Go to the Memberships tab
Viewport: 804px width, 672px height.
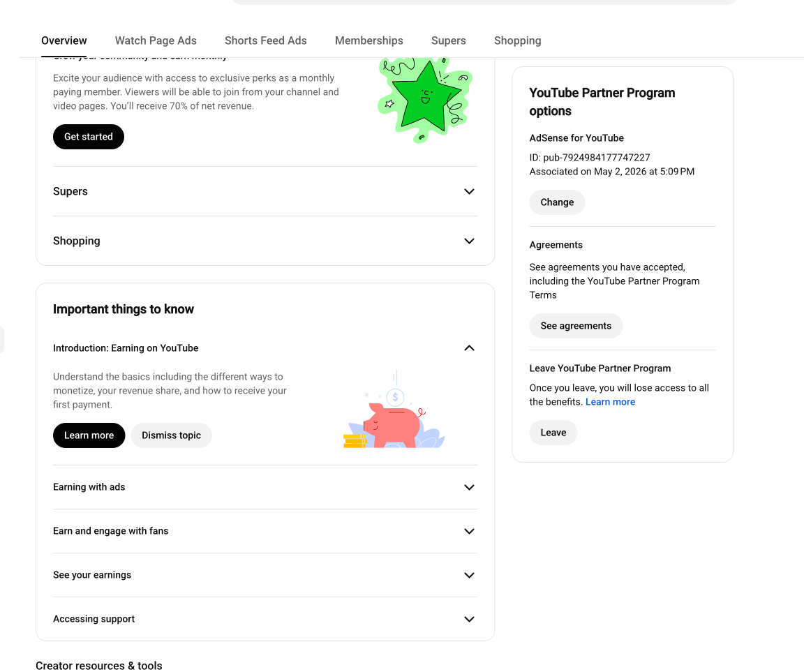point(368,40)
